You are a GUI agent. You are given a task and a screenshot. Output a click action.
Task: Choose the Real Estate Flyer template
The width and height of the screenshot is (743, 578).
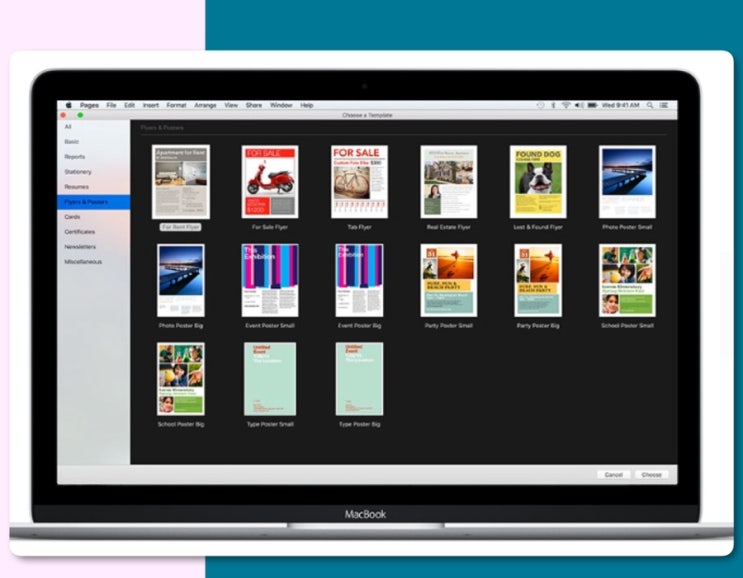pos(448,182)
